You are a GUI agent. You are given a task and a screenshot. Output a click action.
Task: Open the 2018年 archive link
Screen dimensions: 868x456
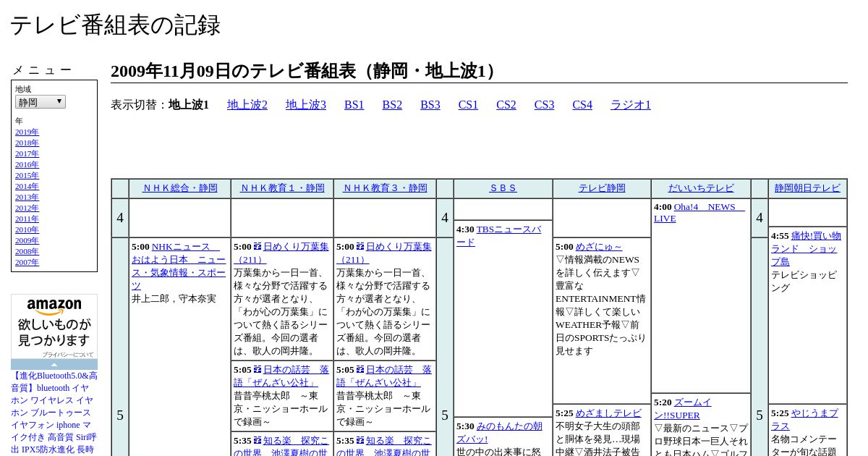coord(27,143)
